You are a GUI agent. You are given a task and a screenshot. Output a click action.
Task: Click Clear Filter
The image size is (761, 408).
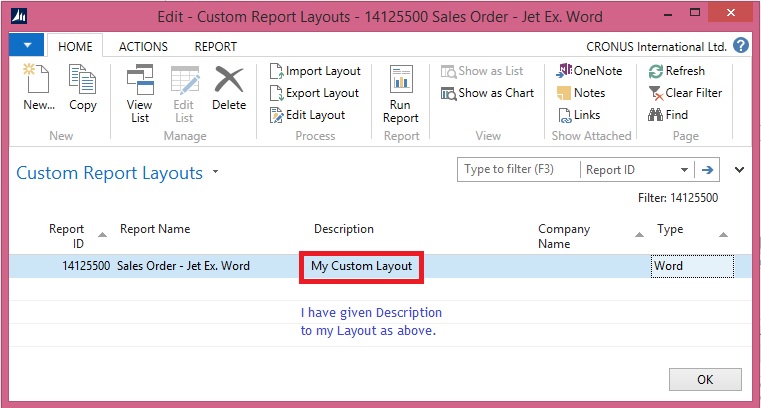coord(685,93)
